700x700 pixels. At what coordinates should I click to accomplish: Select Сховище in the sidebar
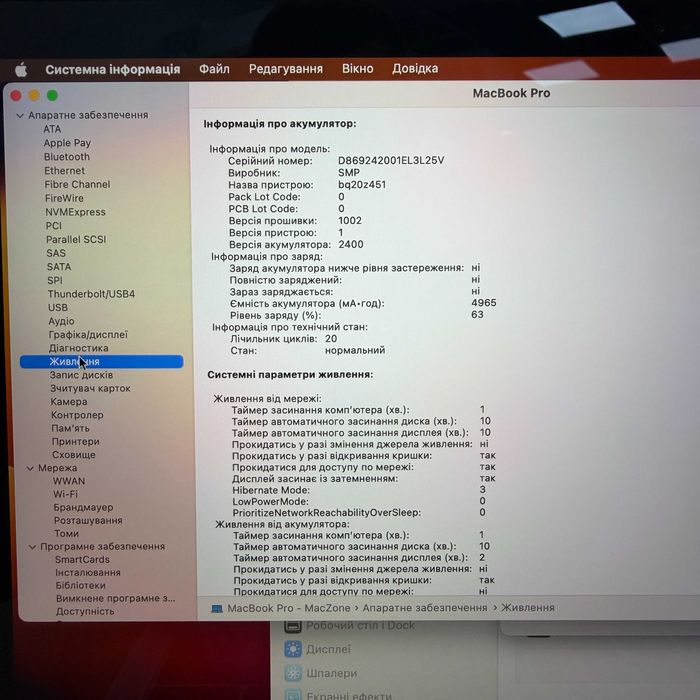tap(74, 455)
